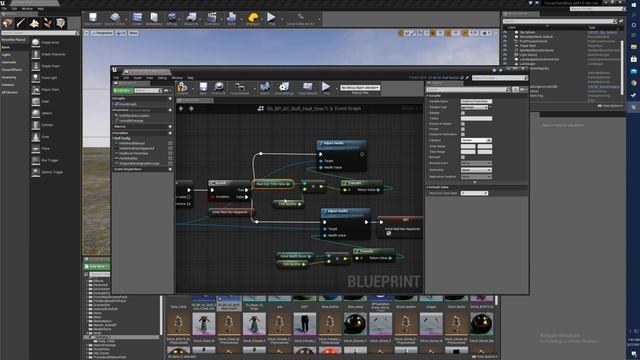Click graph navigate forward arrow
This screenshot has height=360, width=640.
coord(191,109)
